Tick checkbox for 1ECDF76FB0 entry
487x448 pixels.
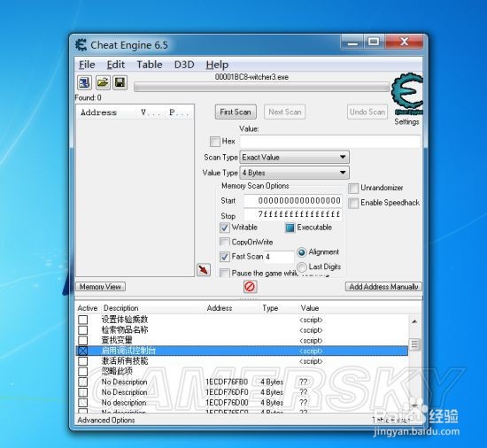point(83,382)
